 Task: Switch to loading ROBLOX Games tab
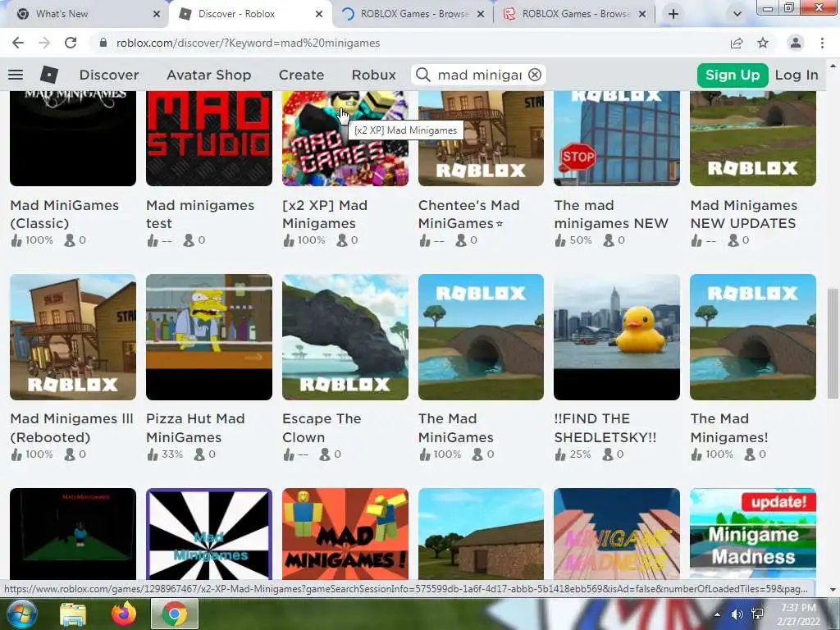(x=413, y=14)
